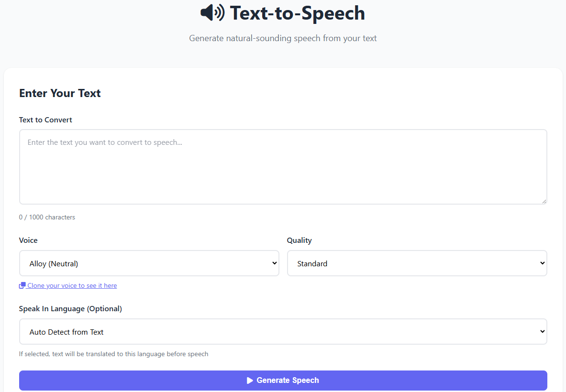Click the 'Text to Convert' field label
566x392 pixels.
(45, 120)
